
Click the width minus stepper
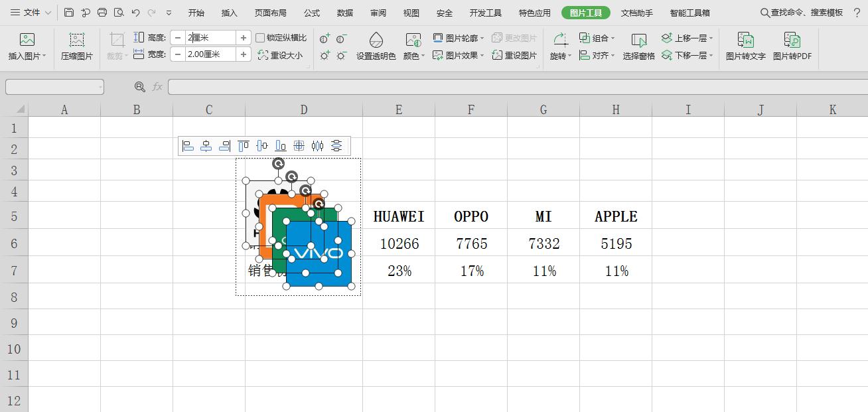click(178, 54)
